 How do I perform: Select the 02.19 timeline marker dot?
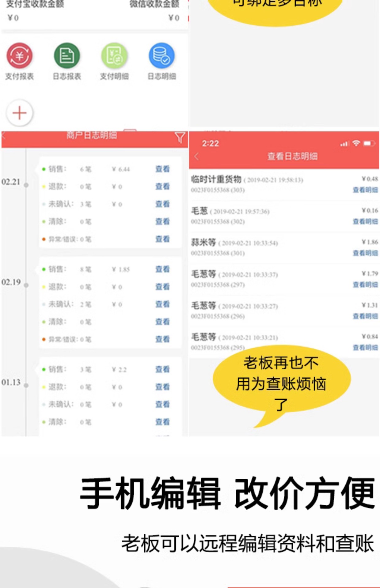coord(26,285)
